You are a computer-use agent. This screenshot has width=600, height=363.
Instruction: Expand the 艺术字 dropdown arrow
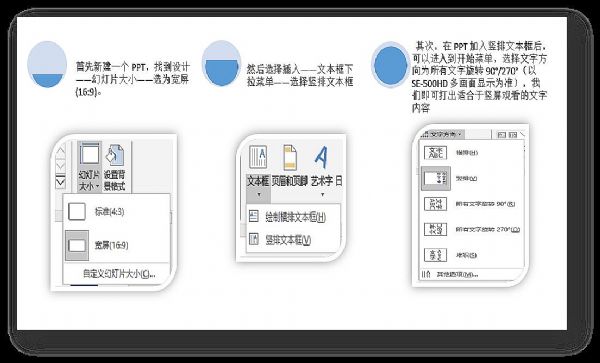click(x=322, y=195)
